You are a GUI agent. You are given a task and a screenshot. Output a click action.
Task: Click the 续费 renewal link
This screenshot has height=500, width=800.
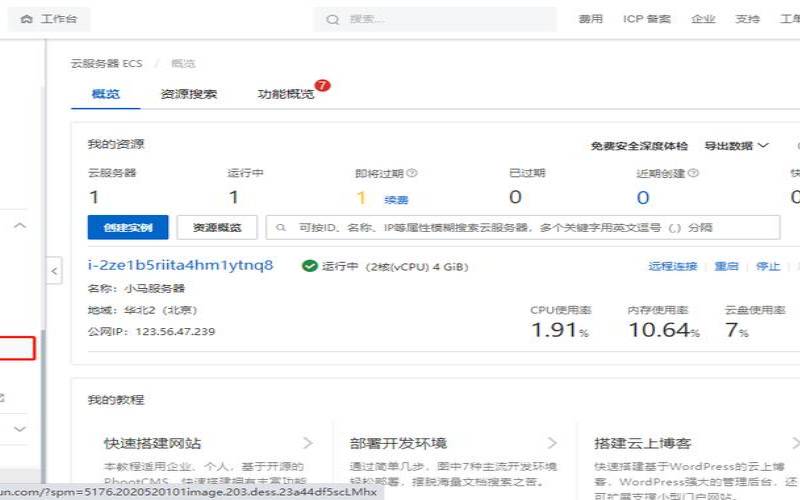396,199
